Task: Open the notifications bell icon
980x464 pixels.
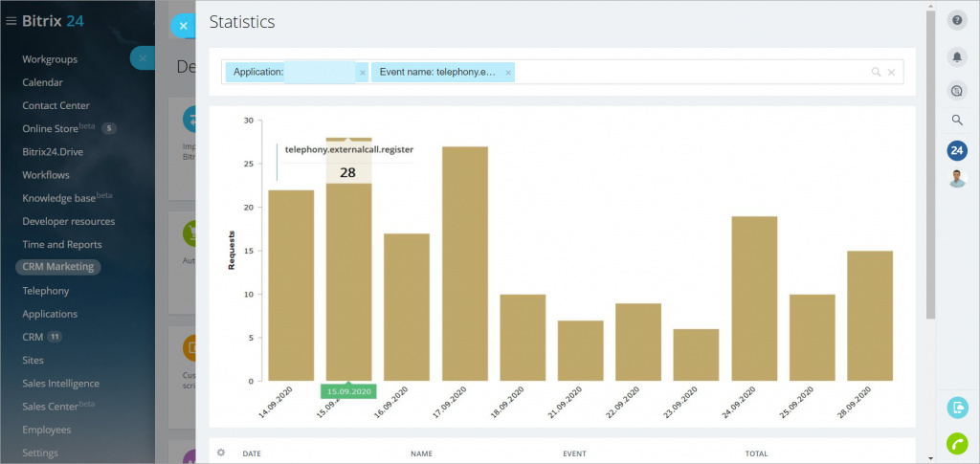Action: (957, 56)
